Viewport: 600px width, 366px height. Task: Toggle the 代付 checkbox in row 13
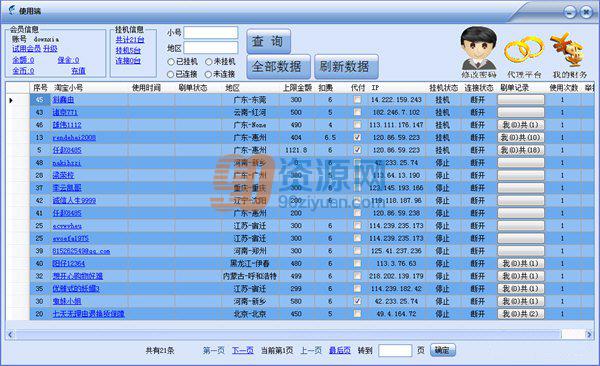coord(357,137)
